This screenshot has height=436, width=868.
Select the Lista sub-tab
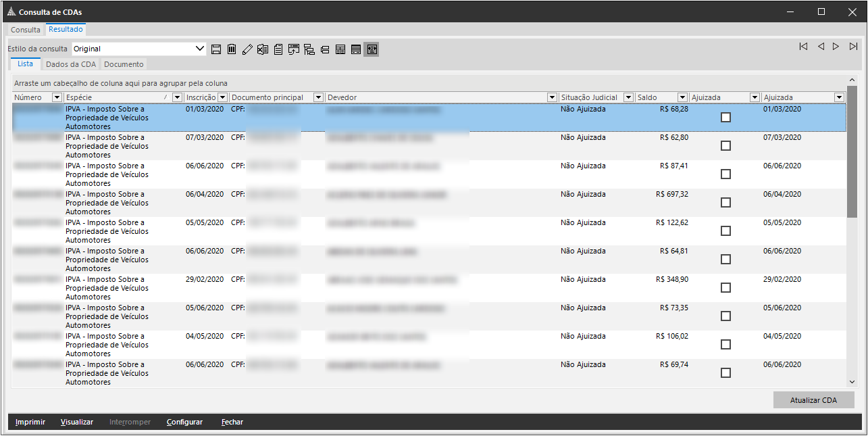coord(25,64)
